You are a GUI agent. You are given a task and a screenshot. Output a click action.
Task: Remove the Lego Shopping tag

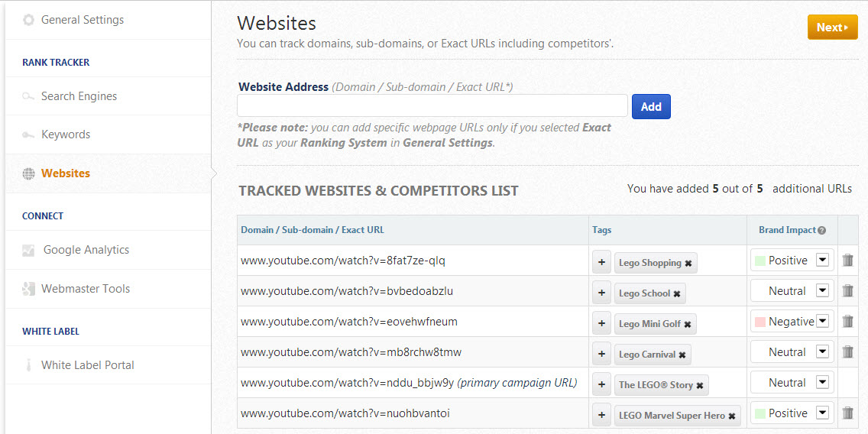pos(688,264)
